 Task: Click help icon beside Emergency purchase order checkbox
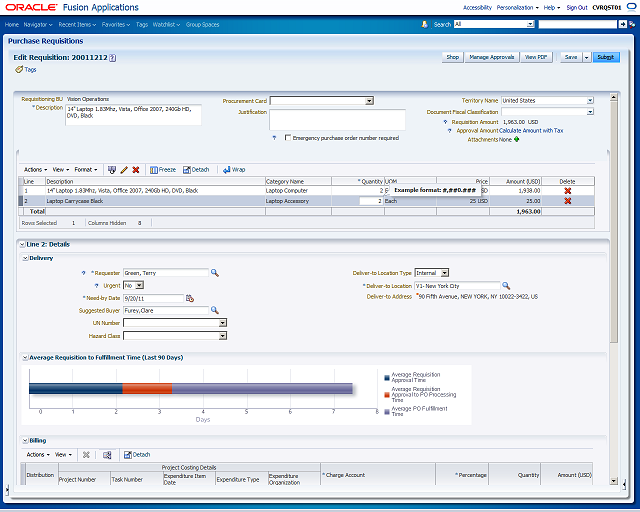coord(274,138)
